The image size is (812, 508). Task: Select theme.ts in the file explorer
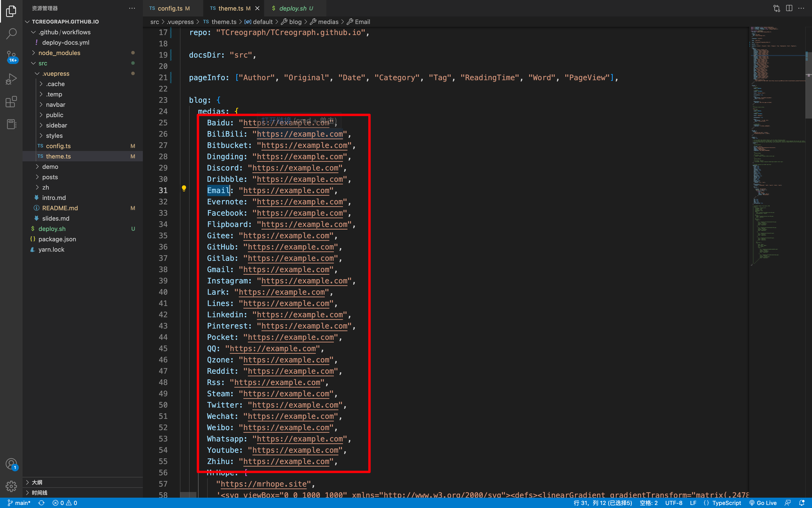[x=83, y=156]
